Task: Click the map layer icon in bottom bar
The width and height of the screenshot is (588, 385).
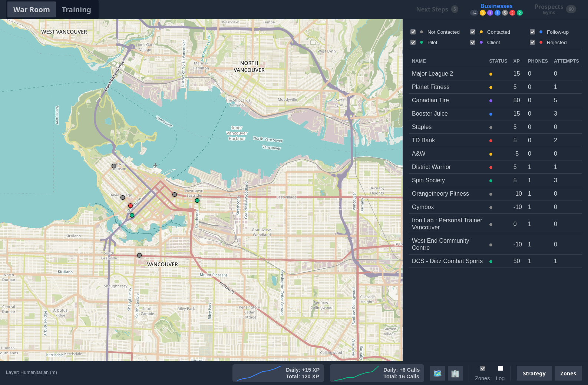Action: (x=437, y=373)
